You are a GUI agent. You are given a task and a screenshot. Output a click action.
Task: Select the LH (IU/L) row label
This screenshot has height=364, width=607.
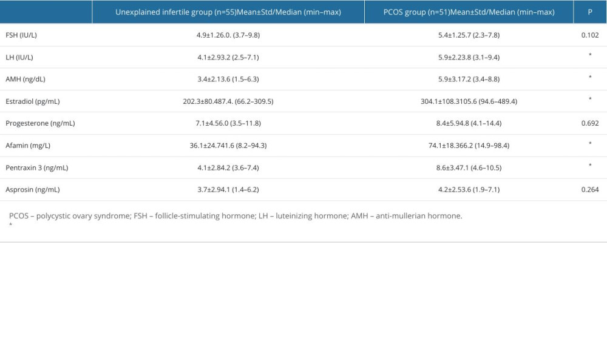pos(19,57)
